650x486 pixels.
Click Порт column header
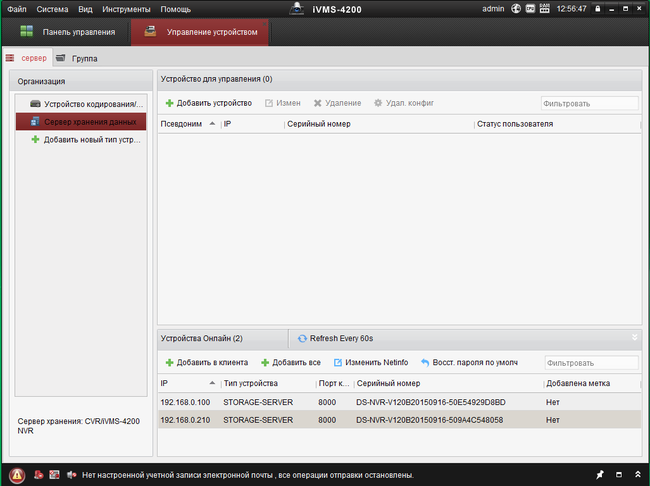click(x=335, y=383)
